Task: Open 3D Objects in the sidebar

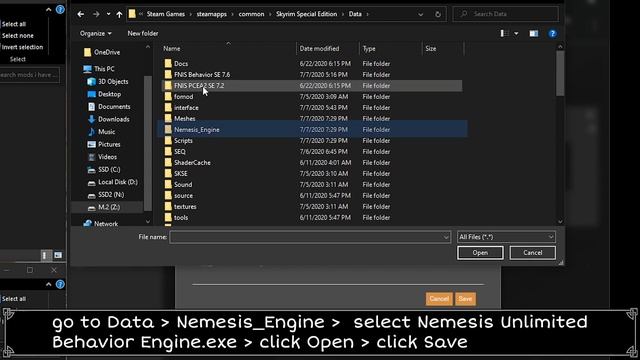Action: (x=108, y=82)
